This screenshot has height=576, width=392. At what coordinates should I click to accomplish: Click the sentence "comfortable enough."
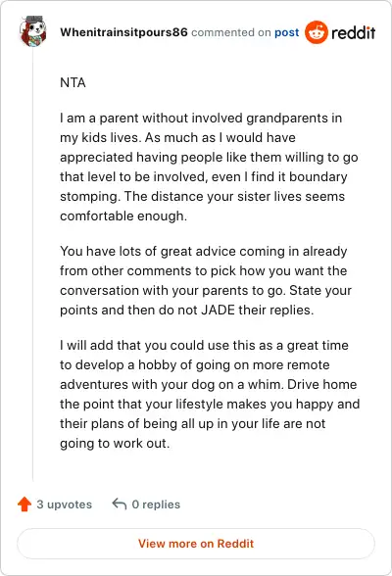point(123,216)
